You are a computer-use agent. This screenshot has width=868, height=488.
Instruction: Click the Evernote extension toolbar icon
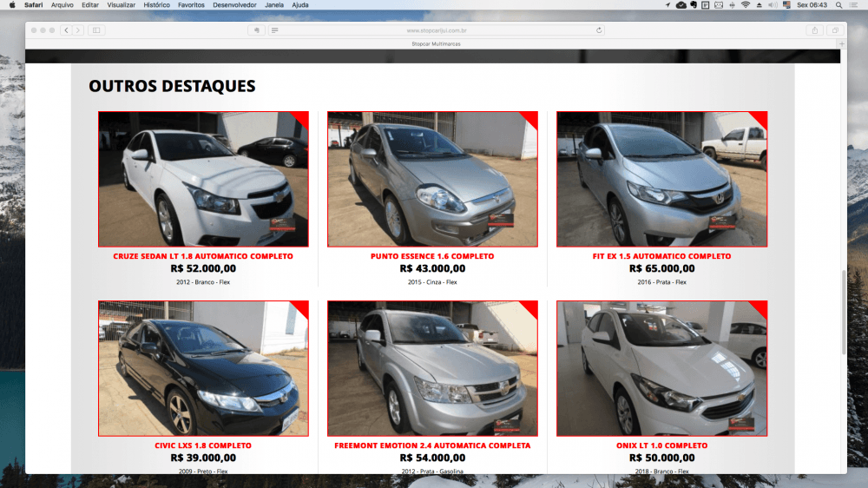(x=256, y=30)
